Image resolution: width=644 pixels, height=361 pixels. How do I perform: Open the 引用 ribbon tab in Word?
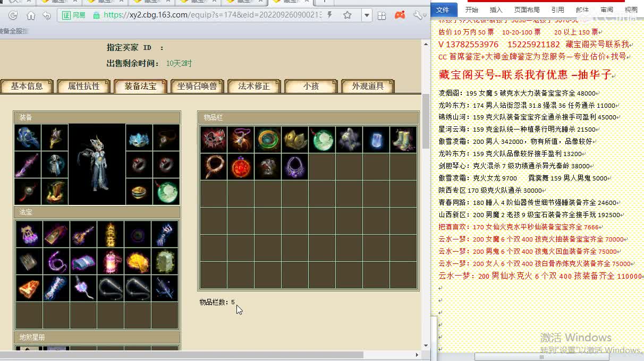(557, 10)
